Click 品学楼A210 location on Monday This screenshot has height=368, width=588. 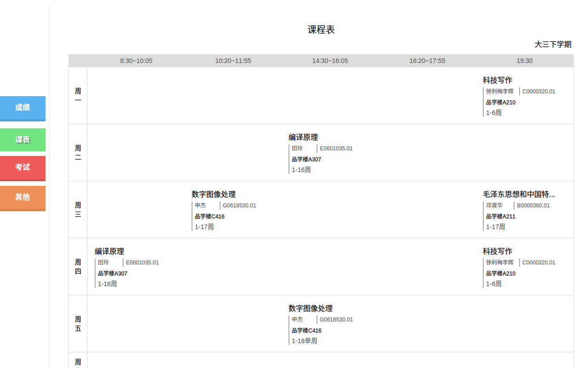(x=501, y=102)
